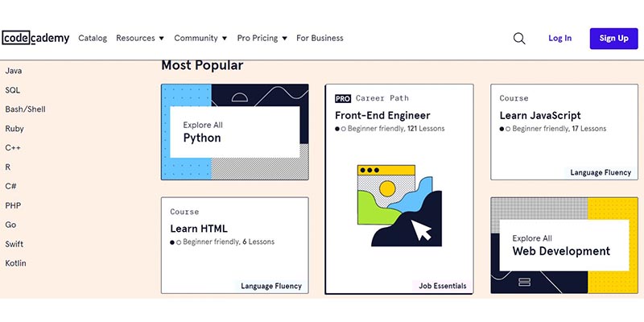Open the Catalog menu item
Viewport: 644px width, 322px height.
coord(93,38)
